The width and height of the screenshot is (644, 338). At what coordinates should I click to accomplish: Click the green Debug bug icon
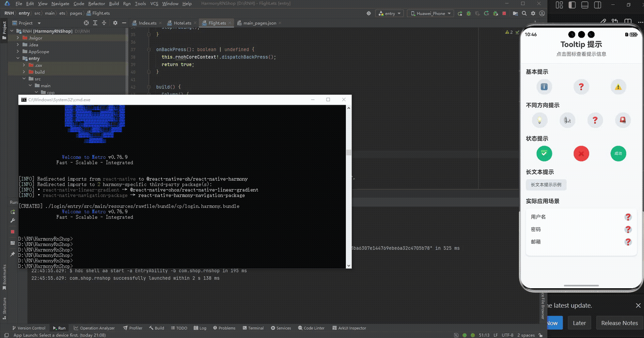click(468, 14)
